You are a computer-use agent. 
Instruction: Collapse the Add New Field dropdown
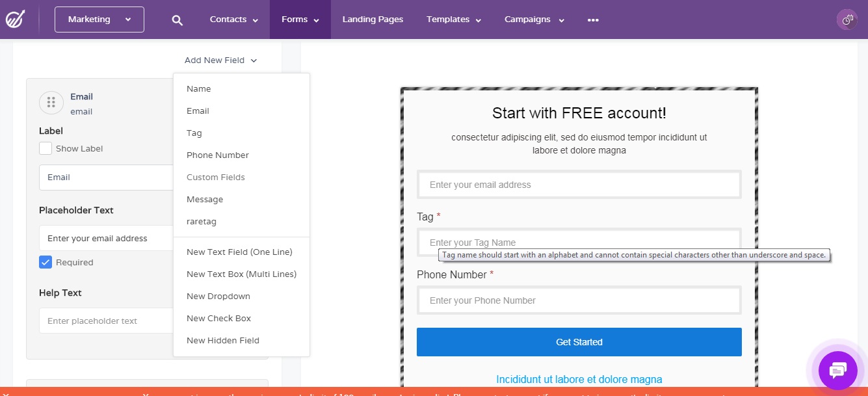(x=220, y=60)
